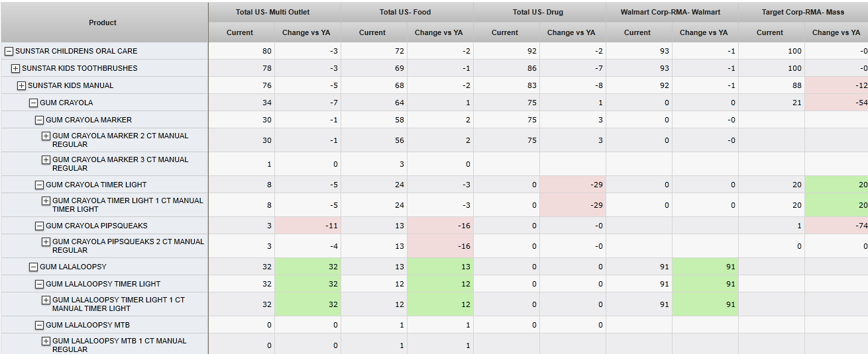Collapse the SUNSTAR CHILDRENS ORAL CARE row
Screen dimensions: 868x354
[x=9, y=51]
